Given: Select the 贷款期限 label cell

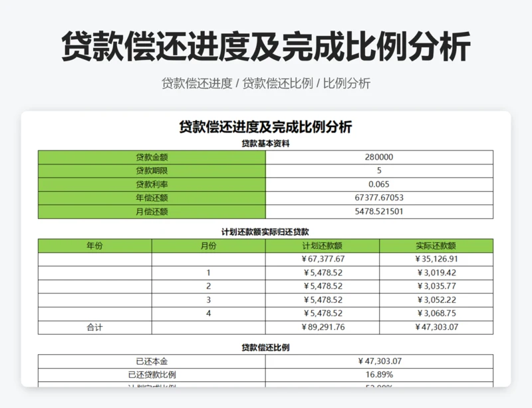Looking at the screenshot, I should point(152,171).
